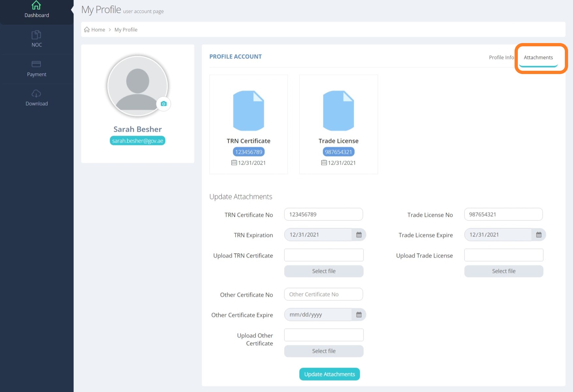The width and height of the screenshot is (573, 392).
Task: Open the NOC documents icon in sidebar
Action: pos(36,35)
